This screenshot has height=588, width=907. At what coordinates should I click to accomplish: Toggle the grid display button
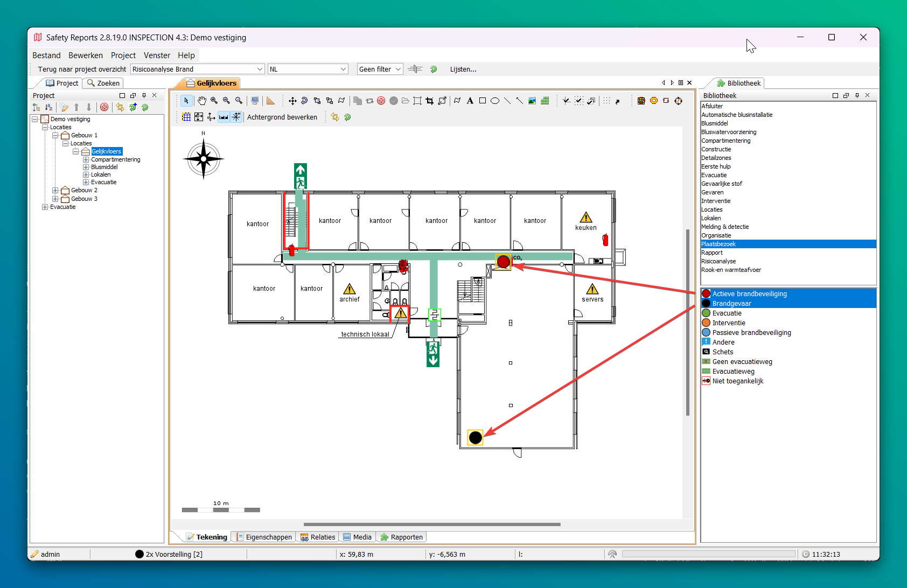[186, 117]
